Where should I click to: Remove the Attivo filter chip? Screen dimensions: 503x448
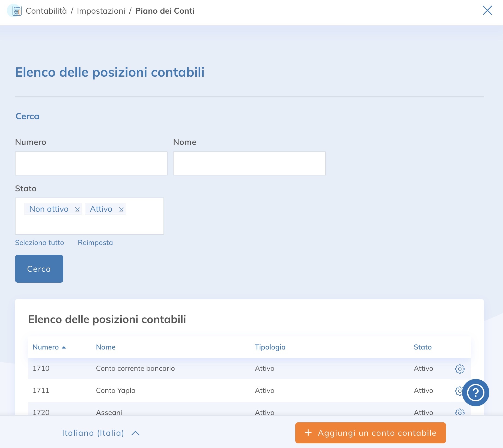(121, 209)
